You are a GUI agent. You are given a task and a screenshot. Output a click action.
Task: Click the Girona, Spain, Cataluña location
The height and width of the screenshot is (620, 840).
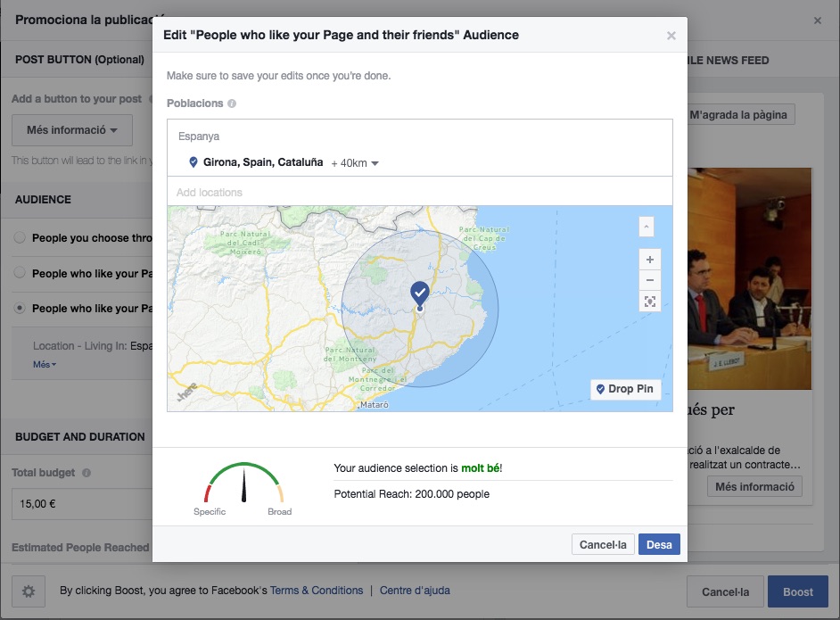263,161
